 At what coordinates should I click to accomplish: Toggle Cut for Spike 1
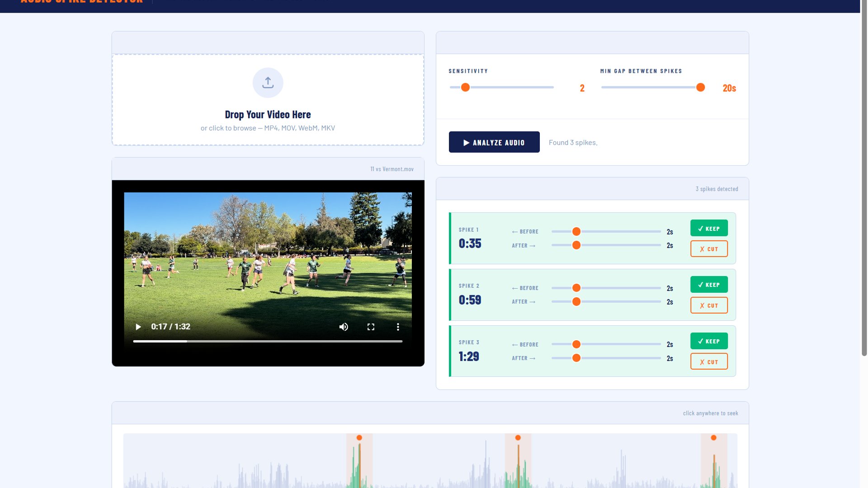pos(709,249)
